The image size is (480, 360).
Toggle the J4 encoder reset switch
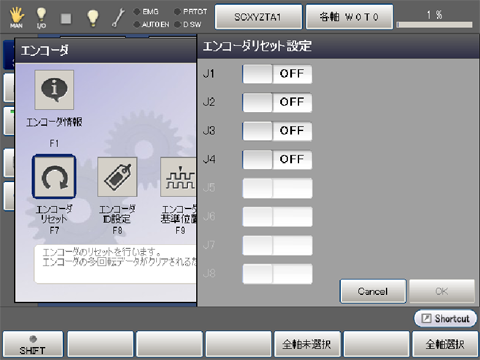277,159
